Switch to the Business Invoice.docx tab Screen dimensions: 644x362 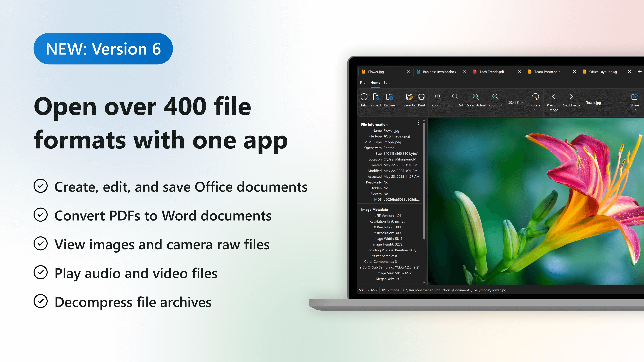(439, 72)
